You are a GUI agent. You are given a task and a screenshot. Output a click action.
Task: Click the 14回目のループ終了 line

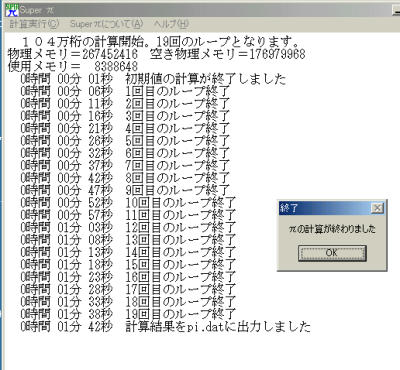(128, 252)
